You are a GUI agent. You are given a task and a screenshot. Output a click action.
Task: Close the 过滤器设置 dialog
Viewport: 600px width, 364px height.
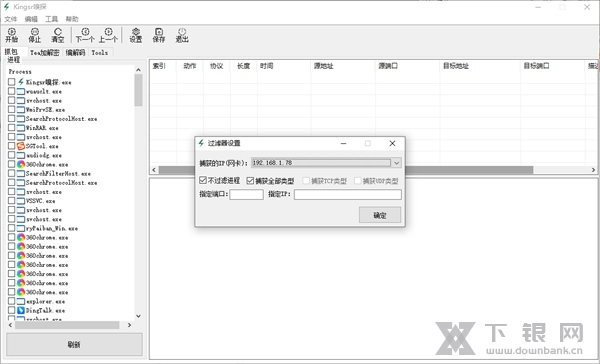click(392, 143)
